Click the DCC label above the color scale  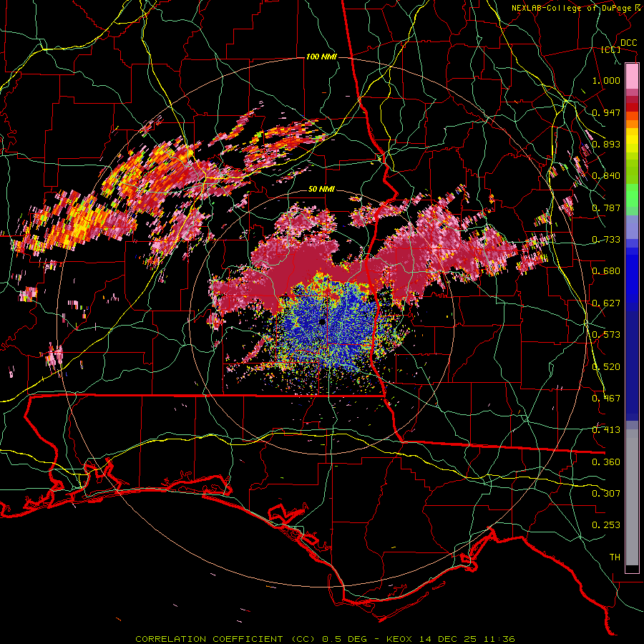pyautogui.click(x=629, y=42)
